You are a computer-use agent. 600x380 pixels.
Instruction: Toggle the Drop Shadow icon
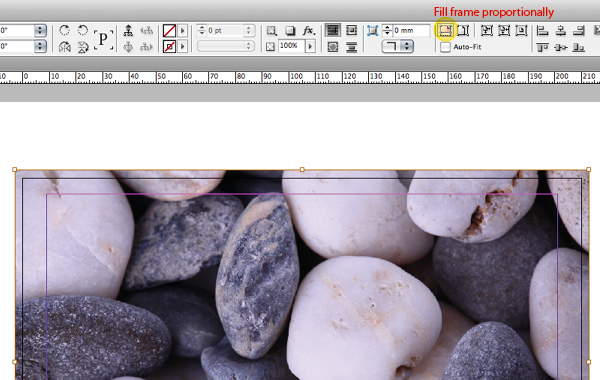click(x=290, y=31)
